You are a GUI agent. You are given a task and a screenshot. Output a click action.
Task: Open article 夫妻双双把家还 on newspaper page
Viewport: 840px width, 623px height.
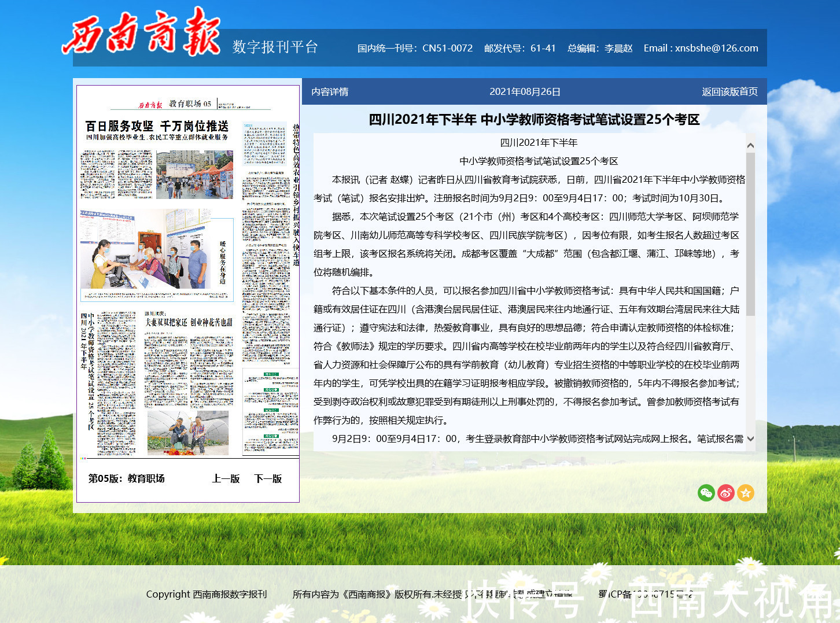pyautogui.click(x=189, y=322)
